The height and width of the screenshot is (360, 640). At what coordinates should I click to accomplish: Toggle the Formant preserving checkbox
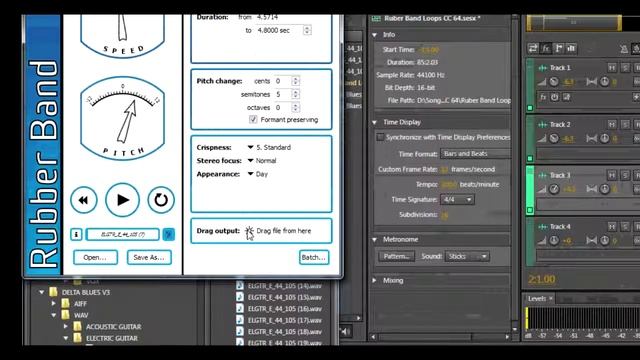tap(253, 120)
